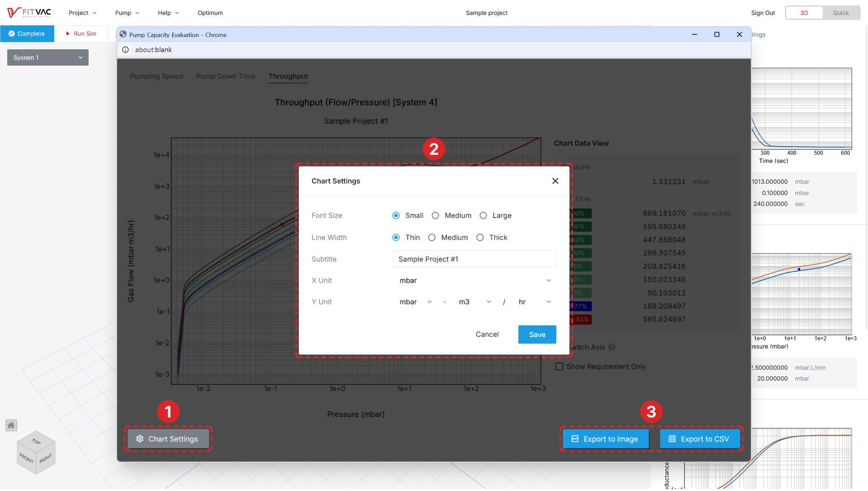Click the Complete status button

[x=27, y=34]
